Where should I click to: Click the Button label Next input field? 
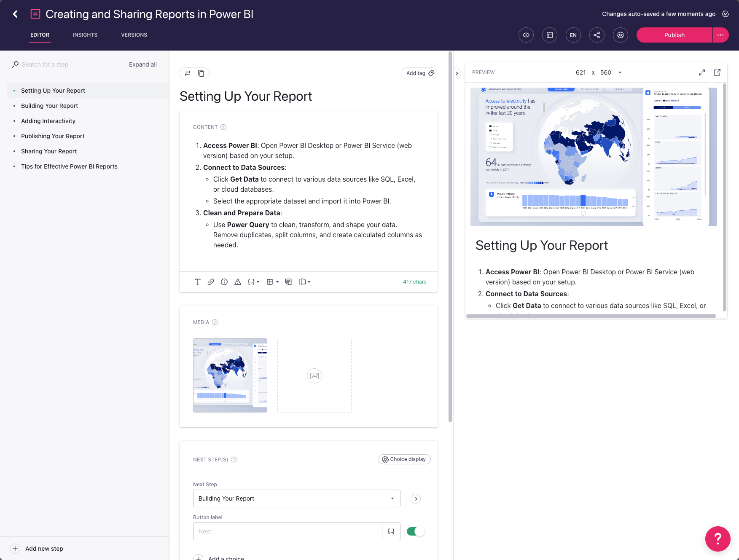tap(288, 531)
